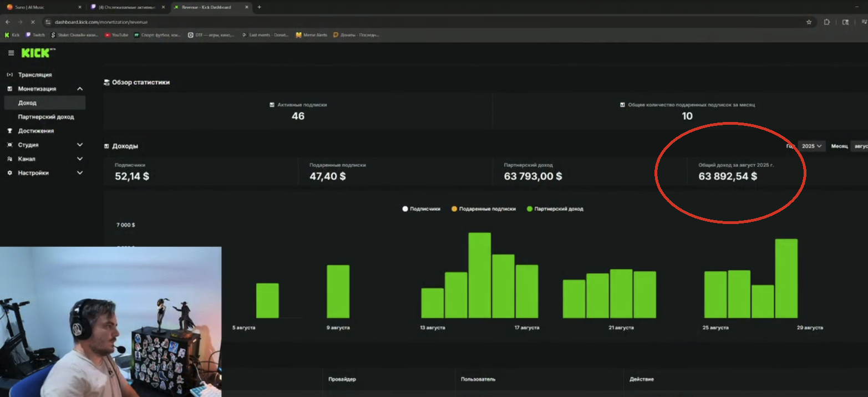Image resolution: width=868 pixels, height=397 pixels.
Task: Toggle the Подаренные подписки legend item
Action: [x=484, y=209]
